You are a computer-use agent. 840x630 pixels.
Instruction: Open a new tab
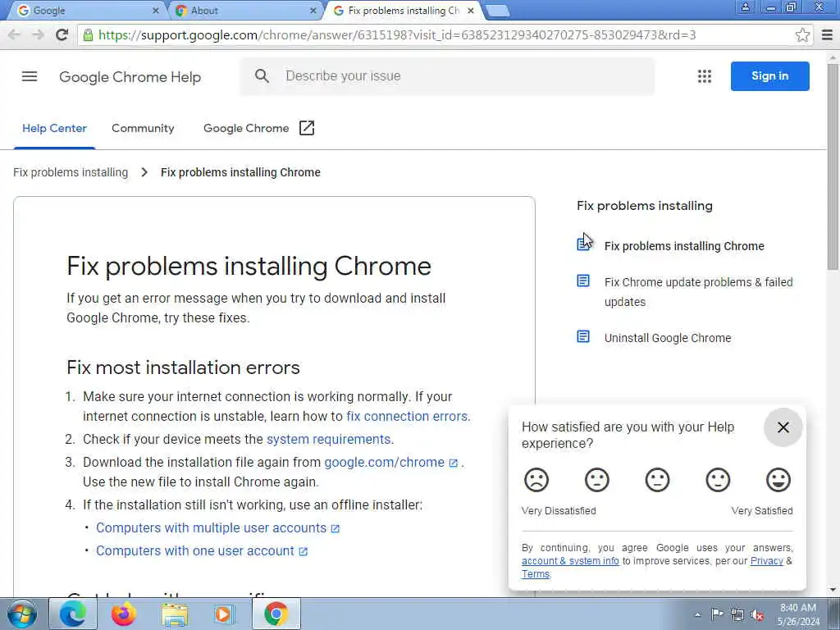coord(498,11)
